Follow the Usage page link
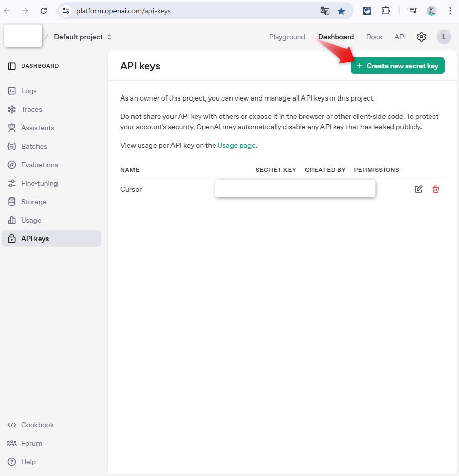The image size is (459, 476). tap(236, 145)
